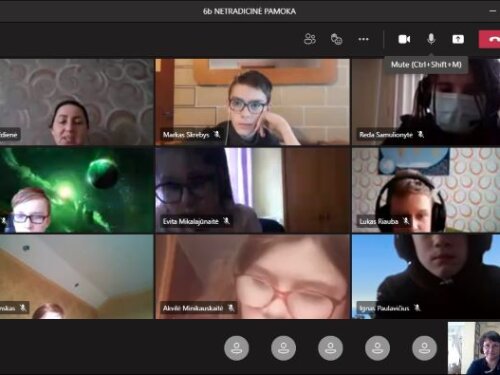Mute the microphone

point(431,39)
